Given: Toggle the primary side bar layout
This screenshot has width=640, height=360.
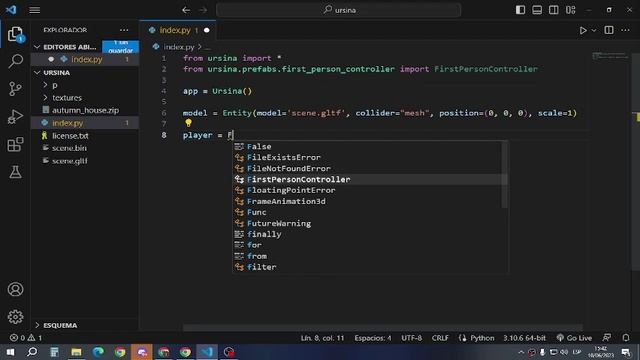Looking at the screenshot, I should click(520, 10).
